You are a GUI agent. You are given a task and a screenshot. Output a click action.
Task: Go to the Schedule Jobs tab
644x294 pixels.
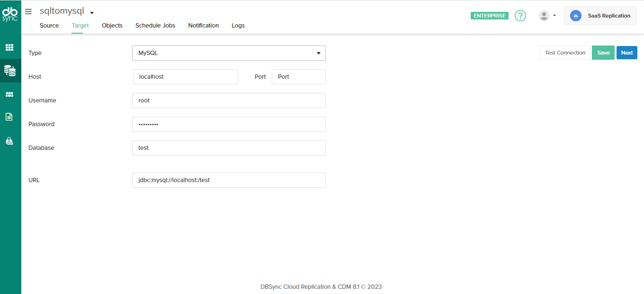coord(155,26)
